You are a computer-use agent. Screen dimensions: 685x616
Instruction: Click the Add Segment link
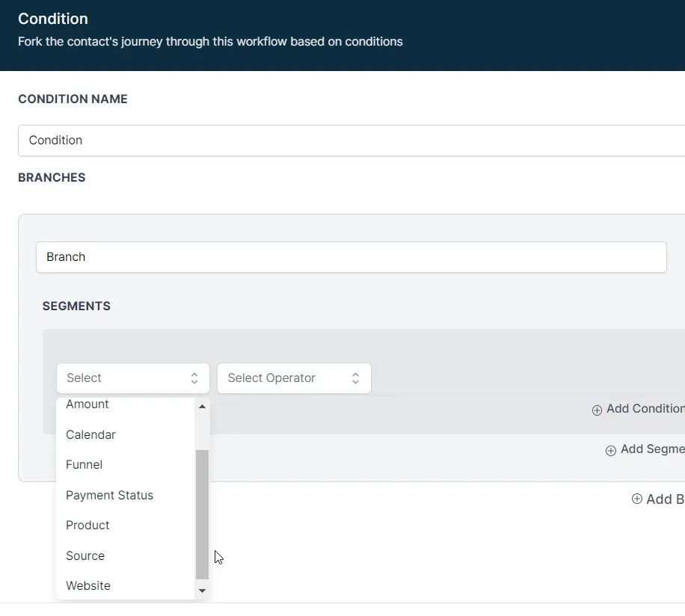click(651, 449)
